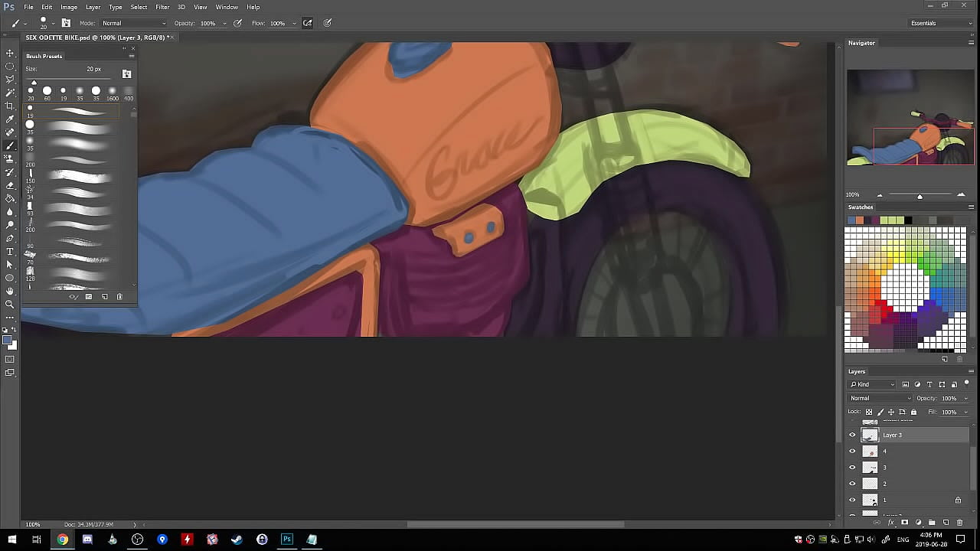Click the foreground blue color swatch

click(7, 340)
